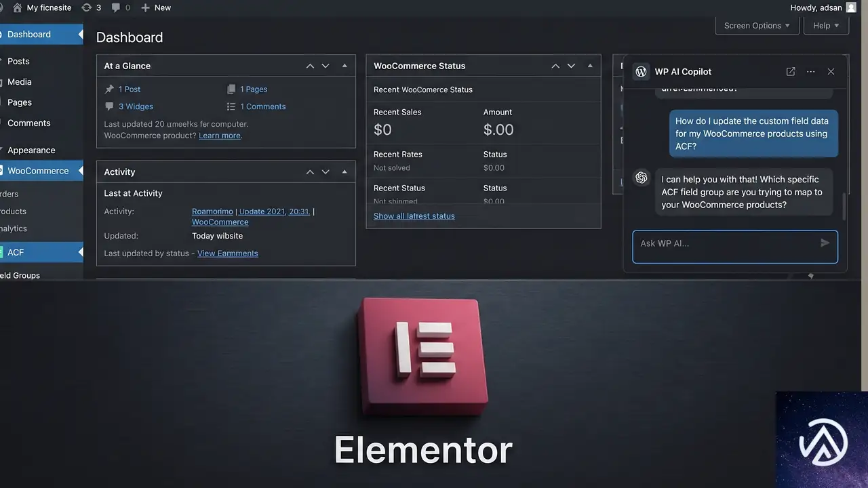
Task: Click the send arrow in Ask WP AI field
Action: coord(825,243)
